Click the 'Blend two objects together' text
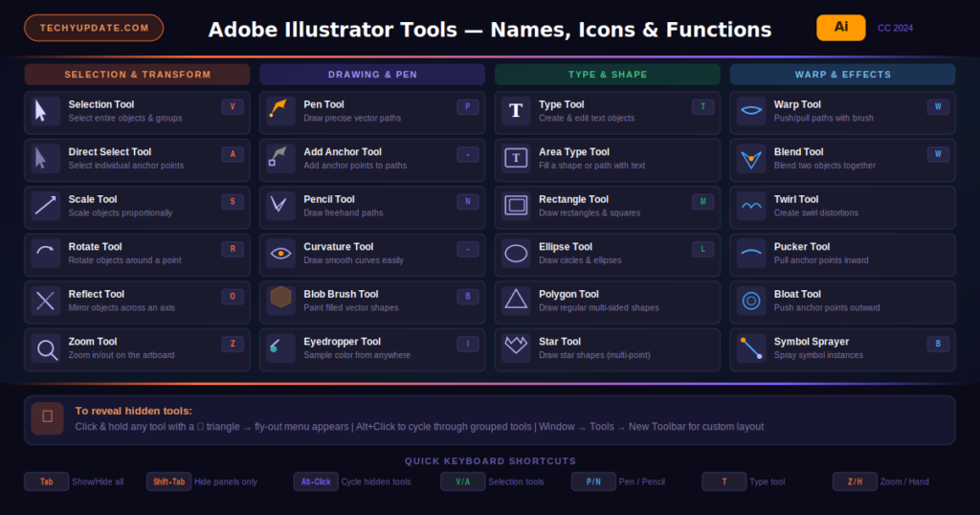The height and width of the screenshot is (515, 980). click(x=825, y=166)
